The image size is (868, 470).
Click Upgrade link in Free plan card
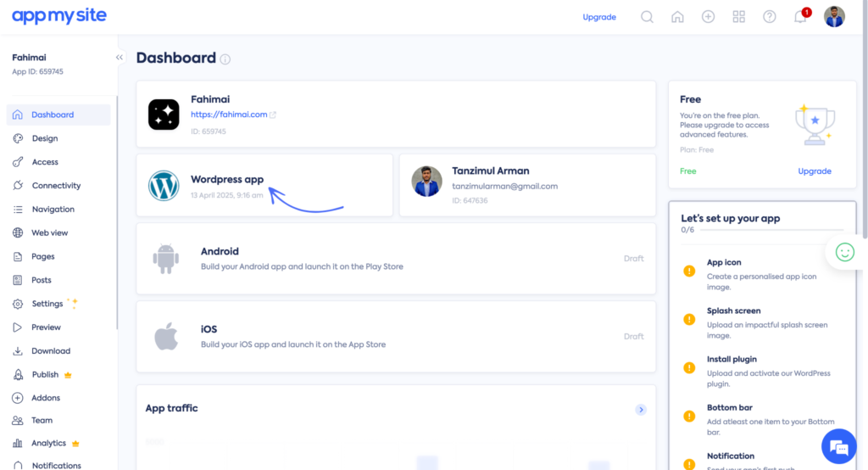815,171
